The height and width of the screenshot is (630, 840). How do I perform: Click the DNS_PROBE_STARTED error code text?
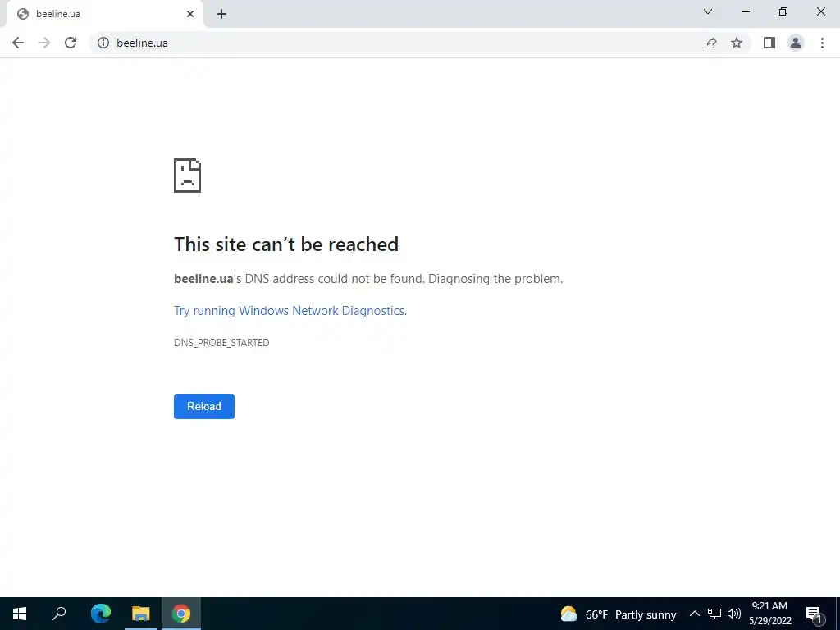pyautogui.click(x=221, y=342)
